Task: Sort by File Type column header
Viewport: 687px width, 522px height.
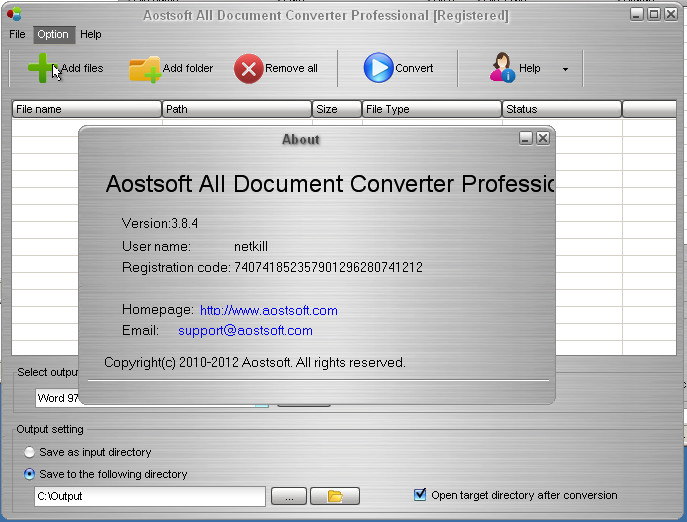Action: tap(432, 109)
